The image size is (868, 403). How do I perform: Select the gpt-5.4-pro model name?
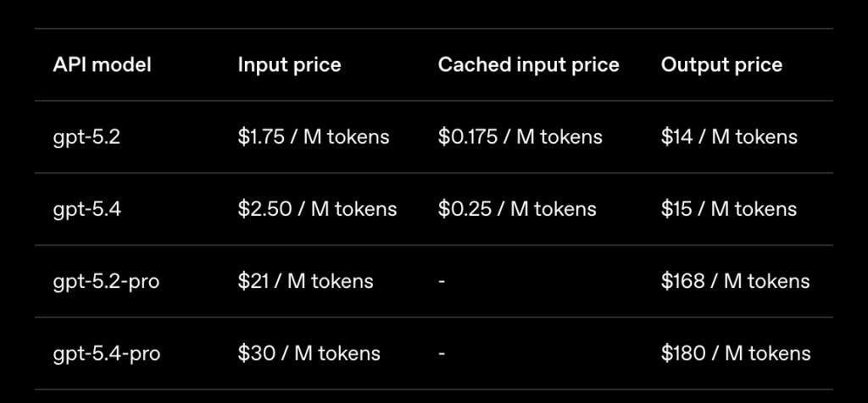106,353
